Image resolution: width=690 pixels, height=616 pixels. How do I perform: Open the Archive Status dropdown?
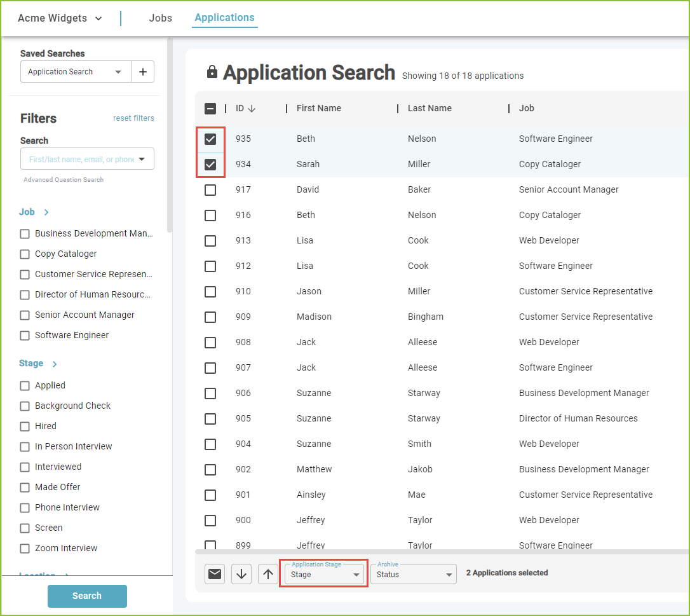pyautogui.click(x=413, y=574)
